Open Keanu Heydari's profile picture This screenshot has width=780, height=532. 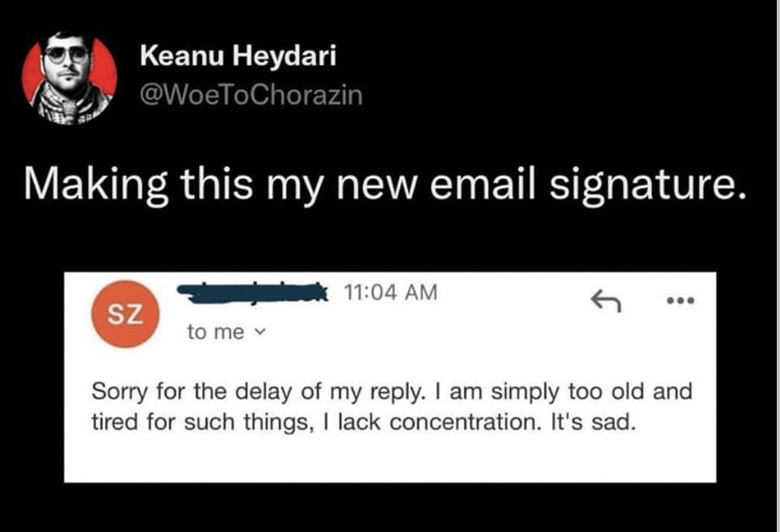click(x=70, y=78)
